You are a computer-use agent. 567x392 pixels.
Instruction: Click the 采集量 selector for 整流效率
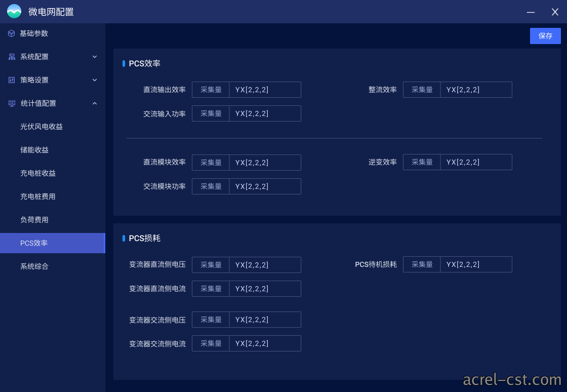(422, 90)
